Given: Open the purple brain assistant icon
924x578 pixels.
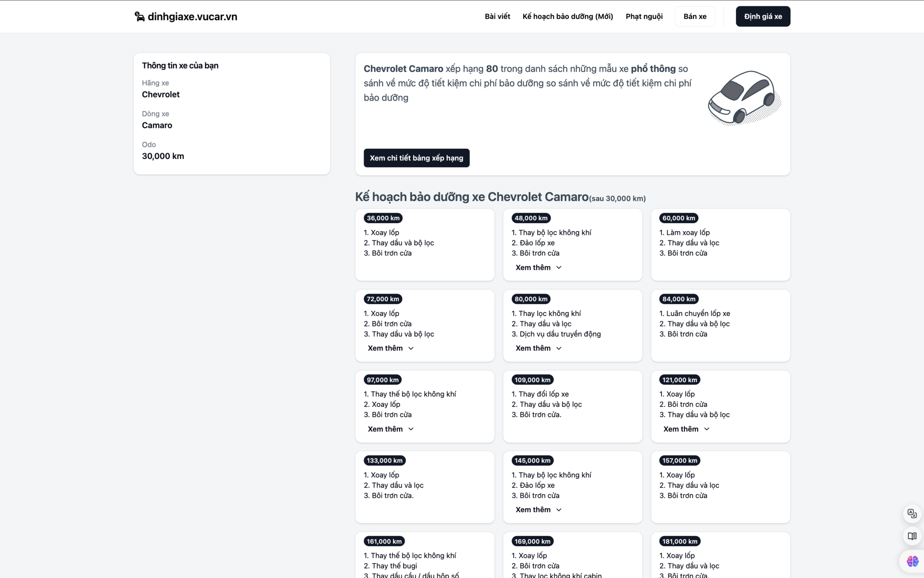Looking at the screenshot, I should [x=912, y=561].
